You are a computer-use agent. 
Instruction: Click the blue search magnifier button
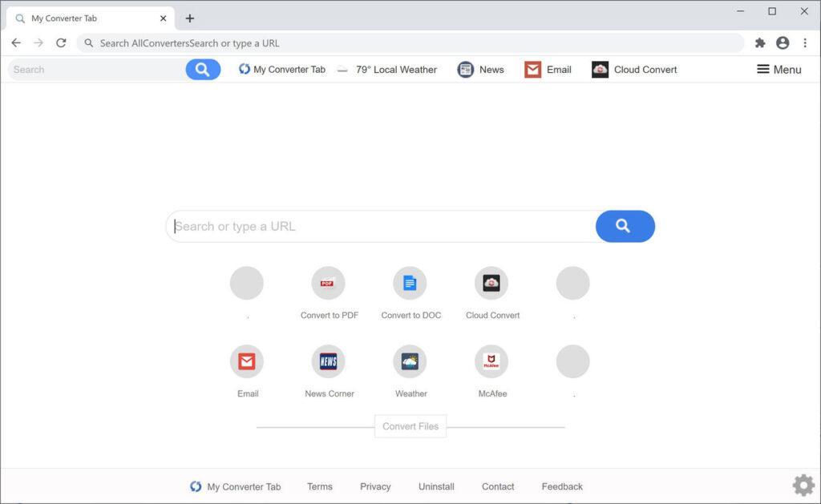(625, 227)
